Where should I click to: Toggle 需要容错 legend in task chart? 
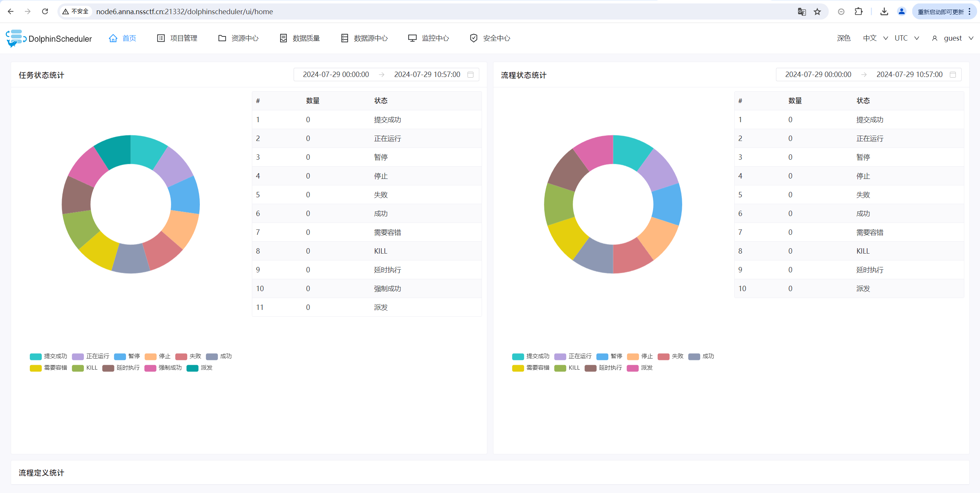point(49,368)
